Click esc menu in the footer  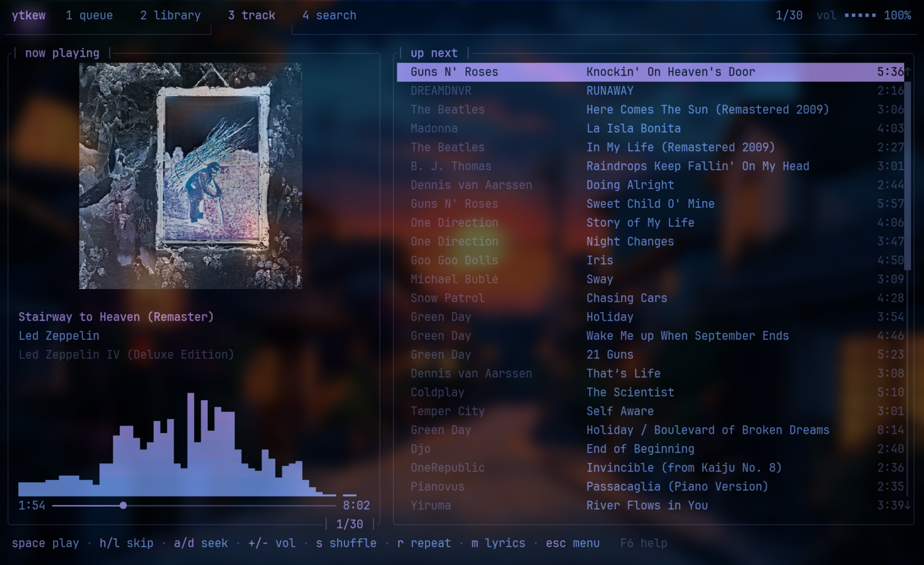pos(573,543)
